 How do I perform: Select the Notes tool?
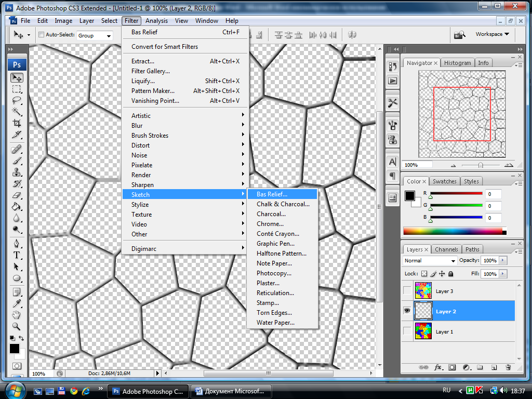(16, 292)
